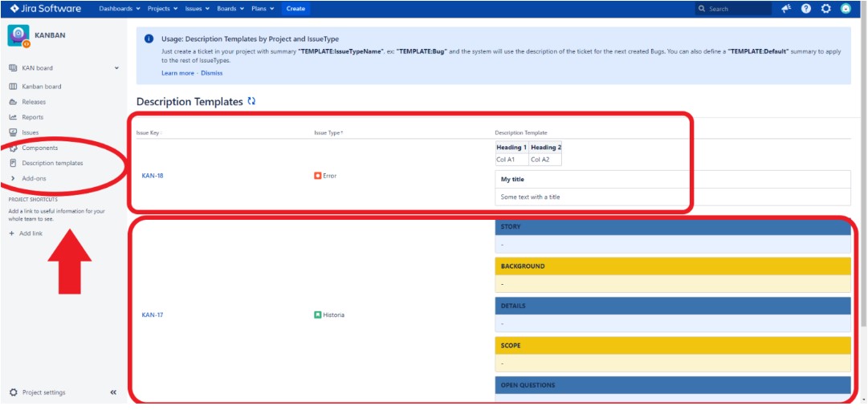Expand the Projects dropdown menu
Image resolution: width=868 pixels, height=410 pixels.
164,9
